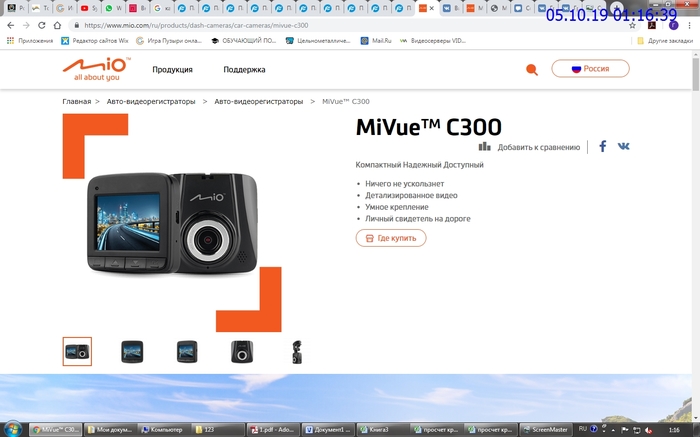Switch to the YouTube browser tab
Screen dimensions: 700x437
pyautogui.click(x=89, y=8)
